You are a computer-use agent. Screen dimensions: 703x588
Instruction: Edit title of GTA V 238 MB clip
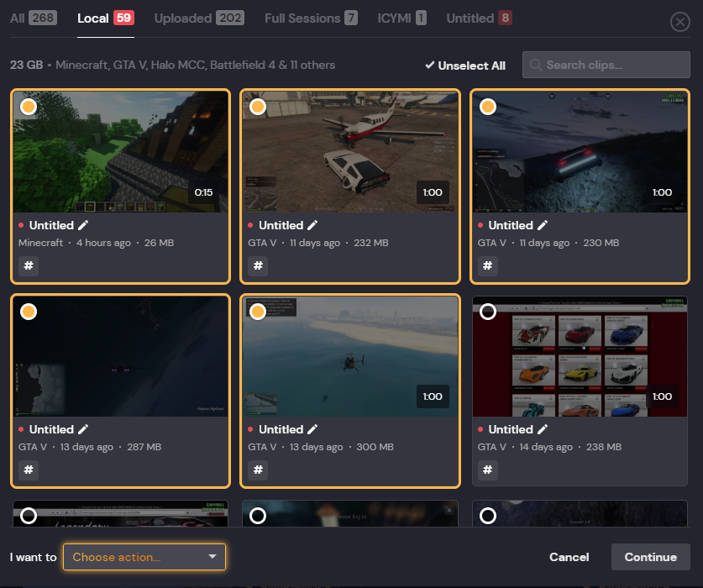[543, 429]
